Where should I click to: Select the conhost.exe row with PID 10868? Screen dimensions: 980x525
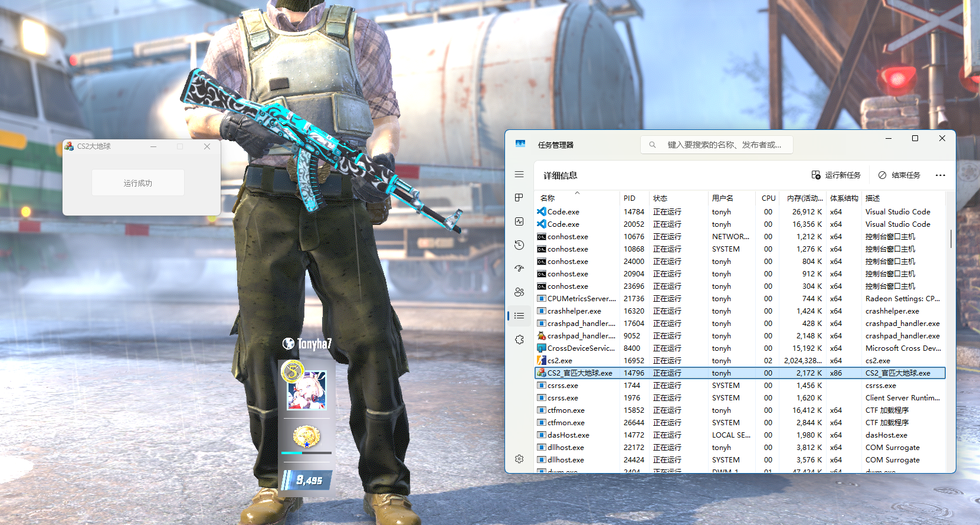pyautogui.click(x=740, y=249)
